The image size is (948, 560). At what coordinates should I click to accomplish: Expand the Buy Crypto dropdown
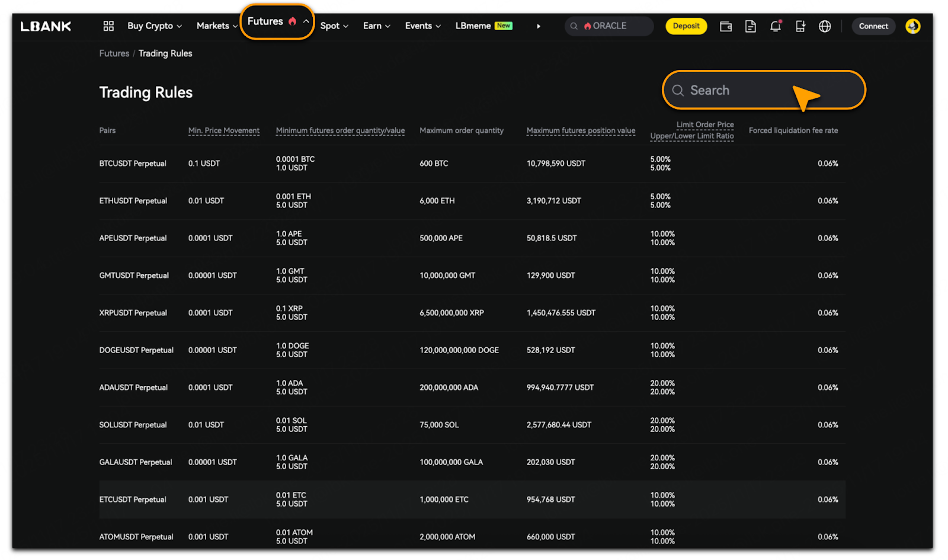pos(154,26)
